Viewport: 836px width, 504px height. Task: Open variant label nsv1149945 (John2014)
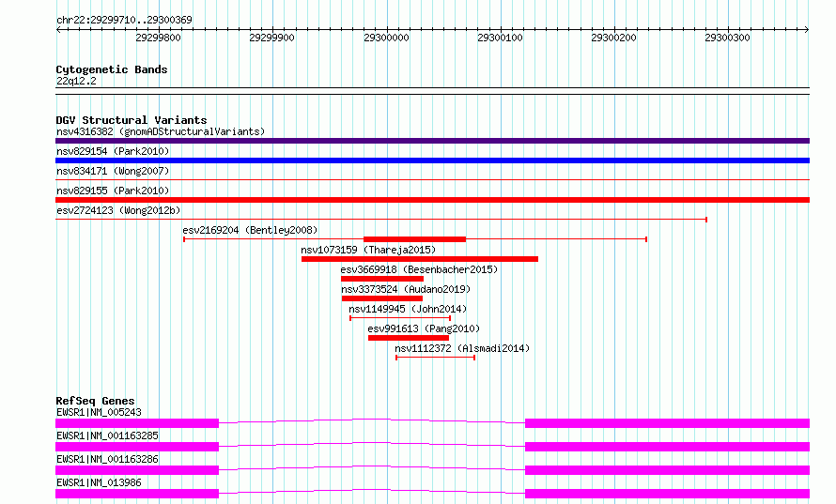(408, 309)
